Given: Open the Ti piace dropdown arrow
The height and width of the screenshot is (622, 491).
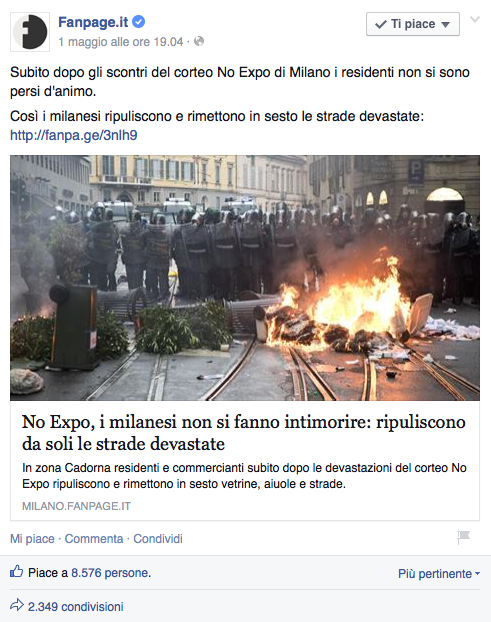Looking at the screenshot, I should pos(445,25).
